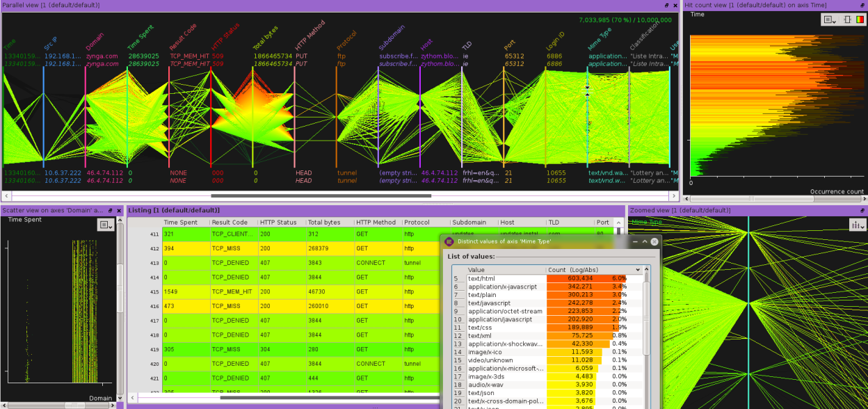Viewport: 868px width, 409px height.
Task: Float the Parallel view panel
Action: 666,5
